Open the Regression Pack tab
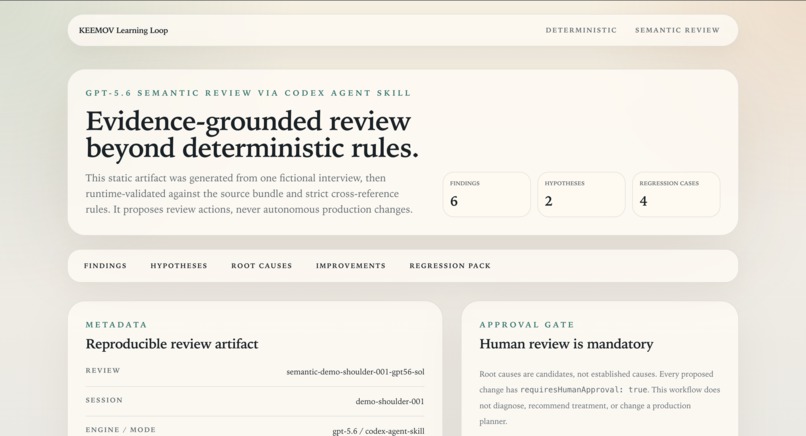806x436 pixels. (450, 266)
